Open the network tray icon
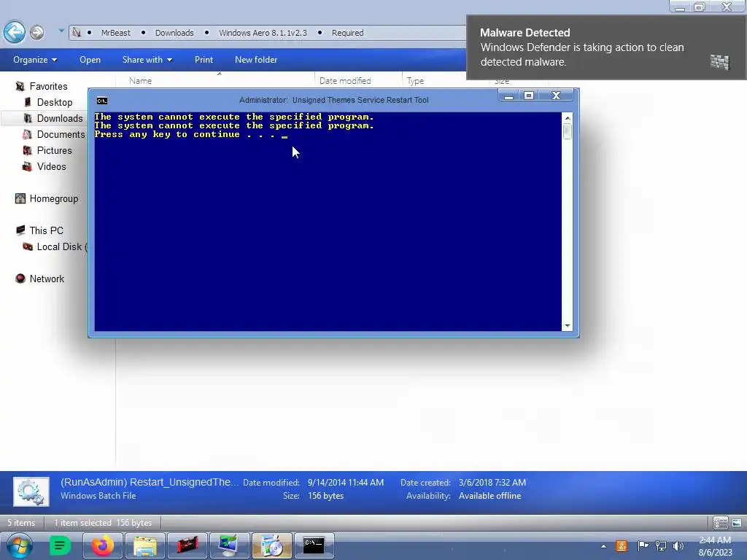The image size is (747, 560). point(661,546)
